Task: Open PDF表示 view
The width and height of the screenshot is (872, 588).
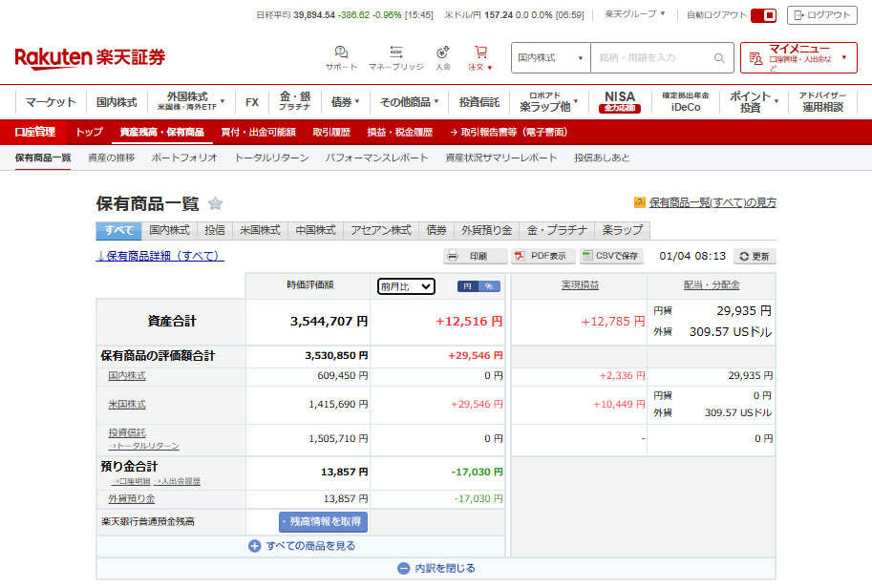Action: [541, 257]
